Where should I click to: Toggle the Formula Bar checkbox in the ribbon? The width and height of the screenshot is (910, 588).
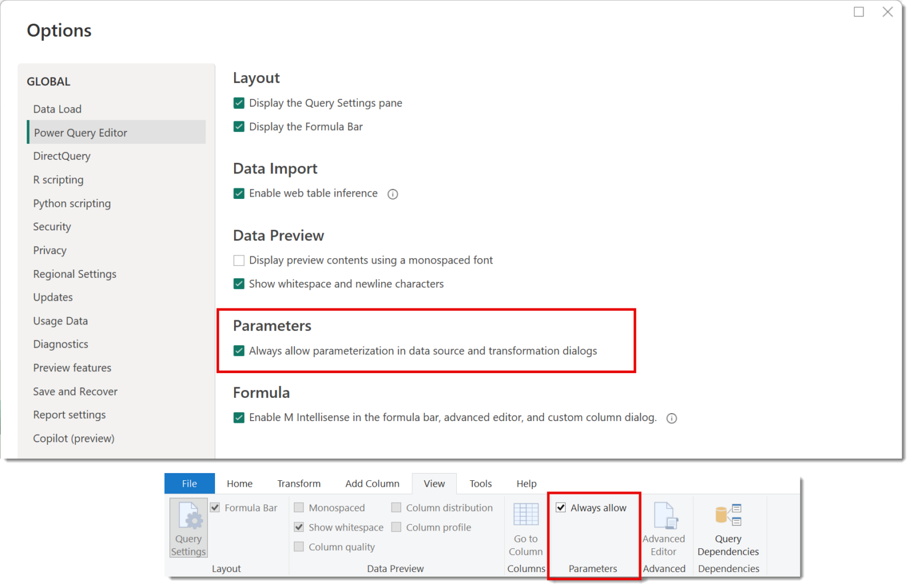pos(214,507)
